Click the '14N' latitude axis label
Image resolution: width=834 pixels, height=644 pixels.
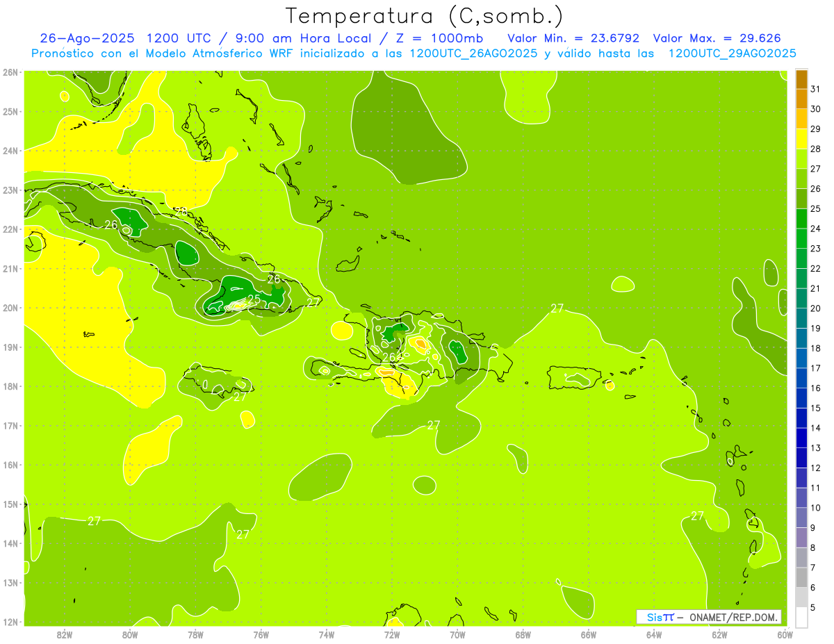tap(10, 543)
